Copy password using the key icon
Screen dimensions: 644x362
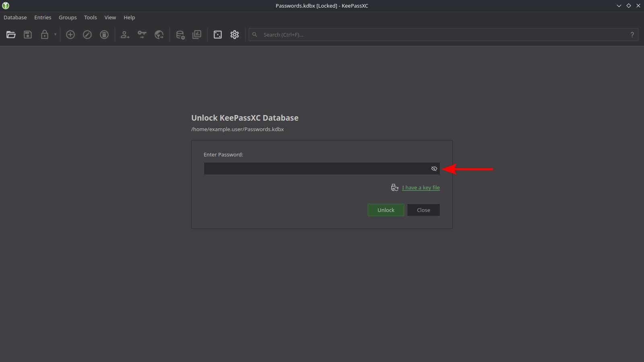tap(142, 35)
